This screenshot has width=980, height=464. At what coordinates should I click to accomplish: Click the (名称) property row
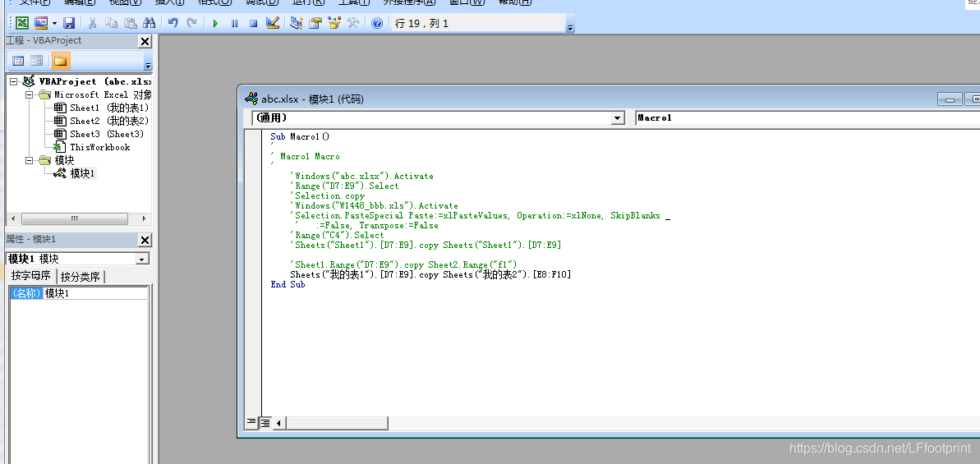tap(79, 293)
